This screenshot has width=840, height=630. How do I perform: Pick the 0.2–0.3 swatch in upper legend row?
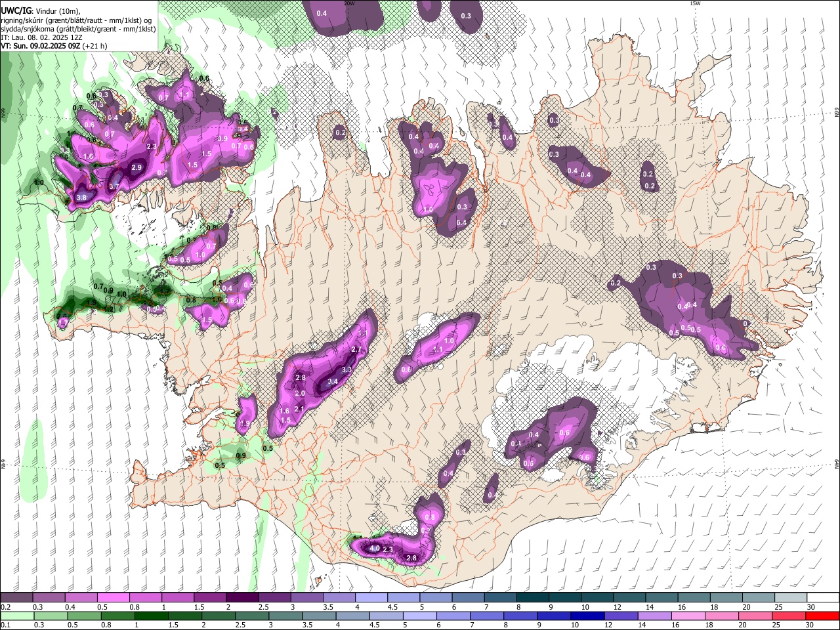pos(16,598)
